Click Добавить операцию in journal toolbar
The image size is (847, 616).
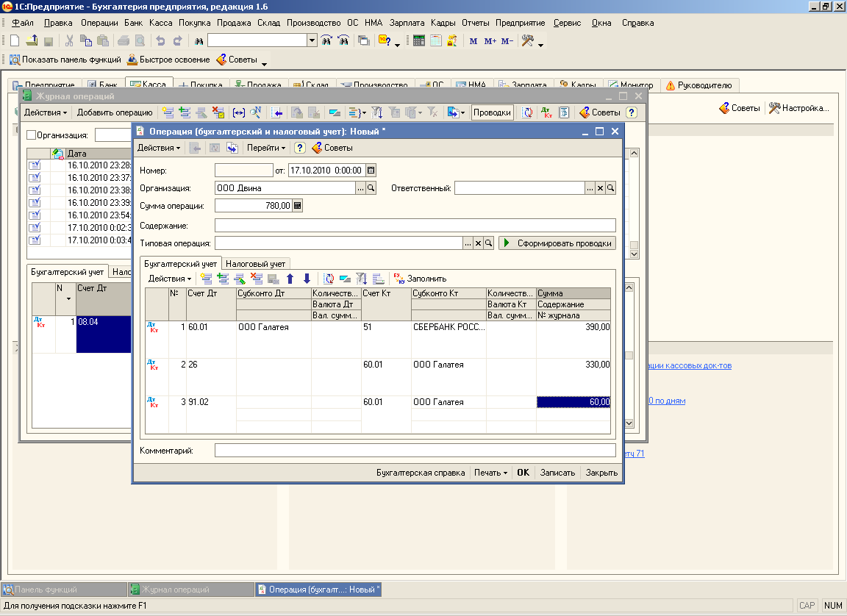[115, 112]
